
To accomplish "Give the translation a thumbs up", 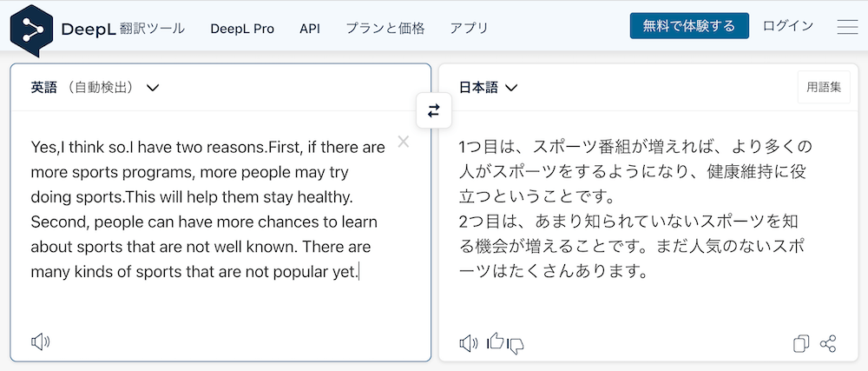I will (495, 341).
